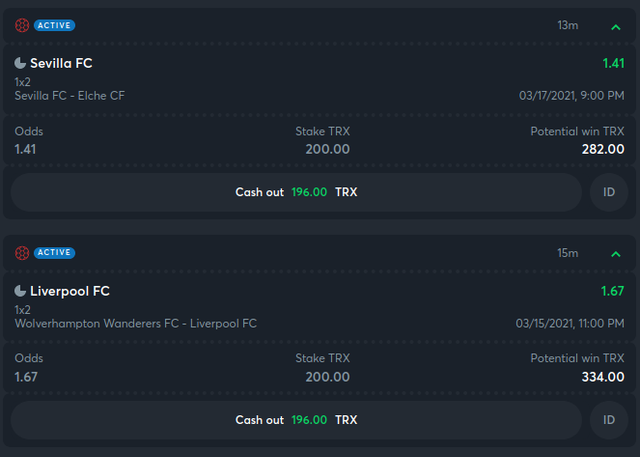Click the ID button on Sevilla bet

pyautogui.click(x=609, y=192)
